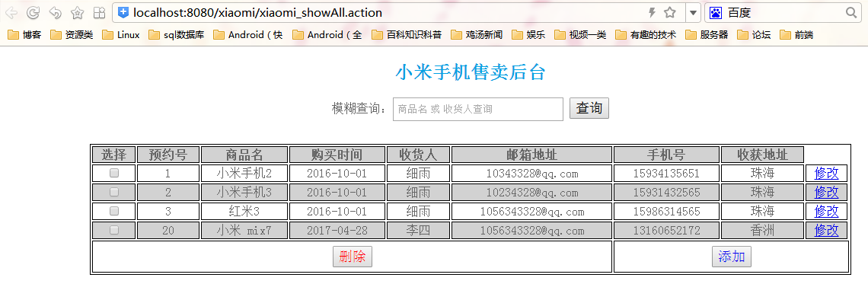Open the 视频一类 bookmark folder

tap(580, 35)
